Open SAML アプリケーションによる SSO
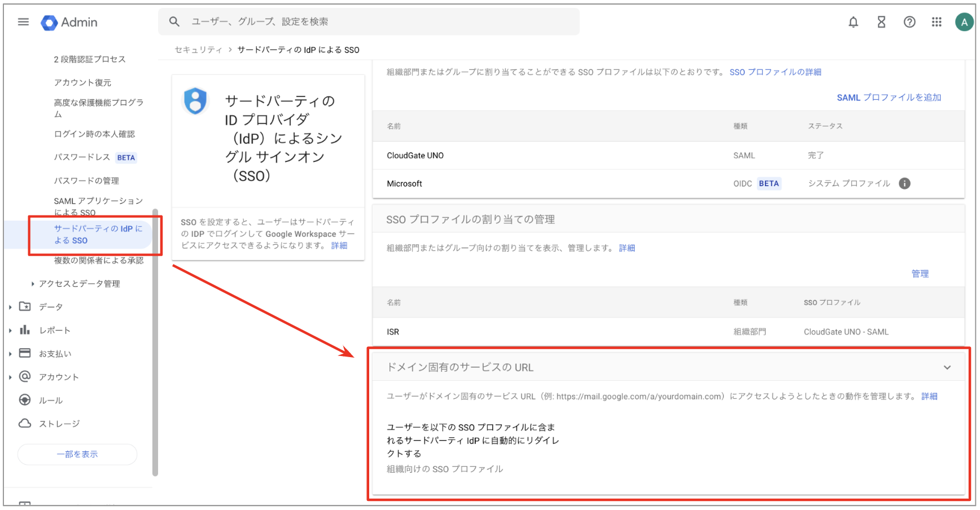 pos(98,206)
